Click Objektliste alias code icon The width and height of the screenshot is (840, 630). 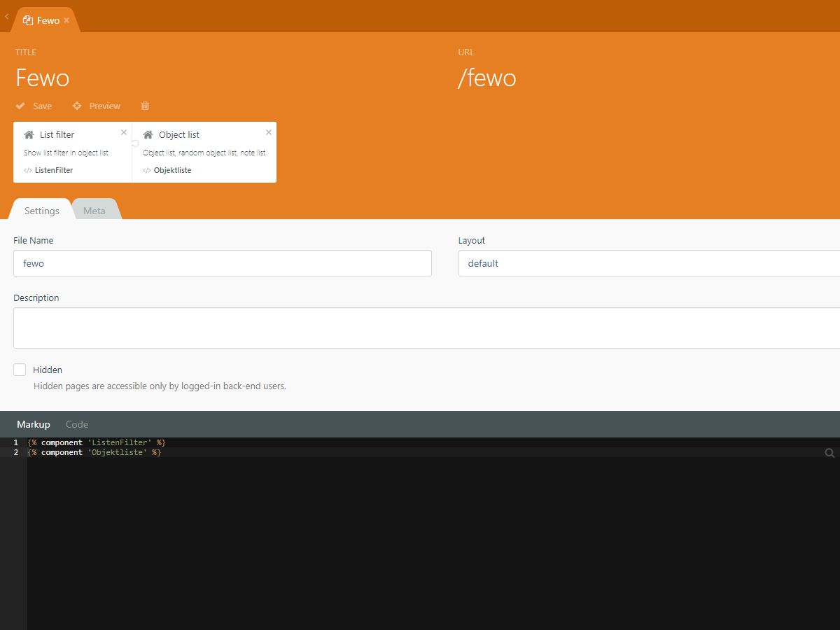147,170
